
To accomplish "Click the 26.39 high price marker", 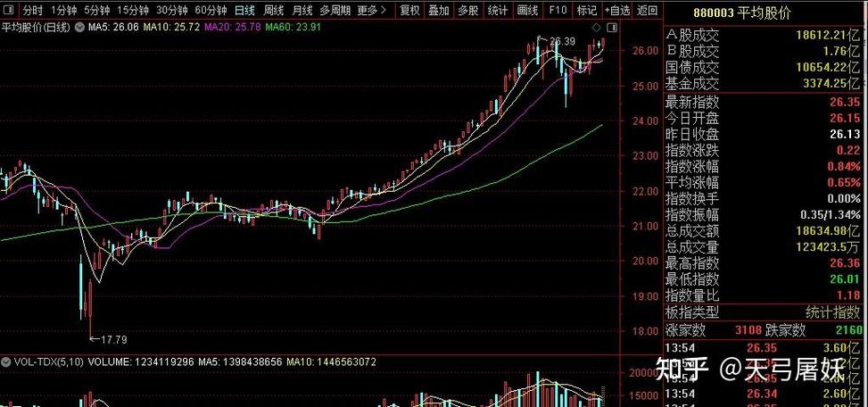I will (x=562, y=41).
